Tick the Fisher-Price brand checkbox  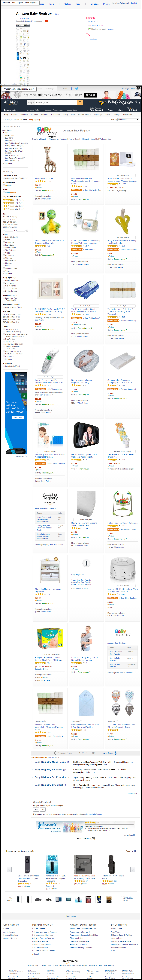[4, 242]
